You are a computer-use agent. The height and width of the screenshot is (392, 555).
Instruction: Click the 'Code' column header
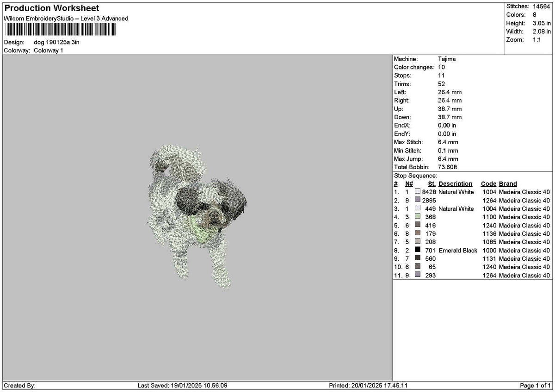(x=488, y=184)
